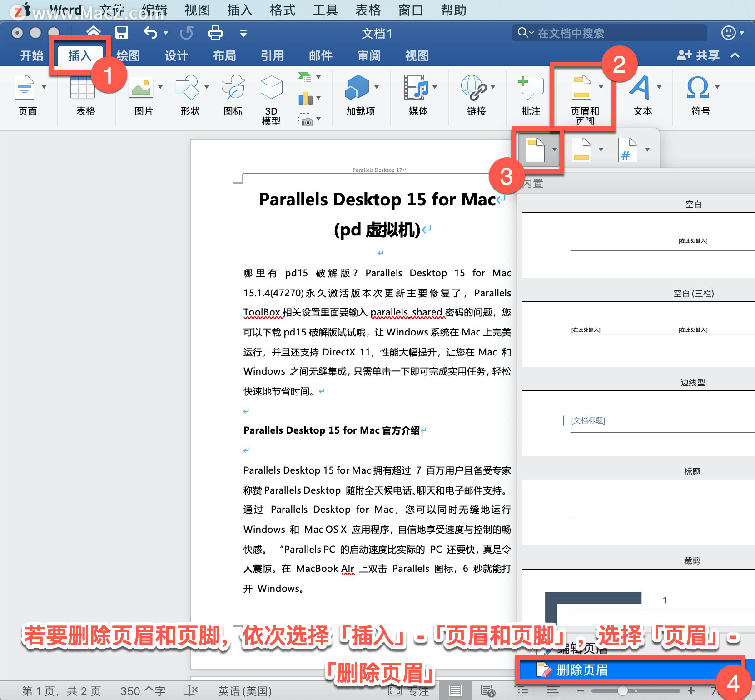Click the 链接 (Links) globe icon
The width and height of the screenshot is (755, 700).
(x=473, y=87)
